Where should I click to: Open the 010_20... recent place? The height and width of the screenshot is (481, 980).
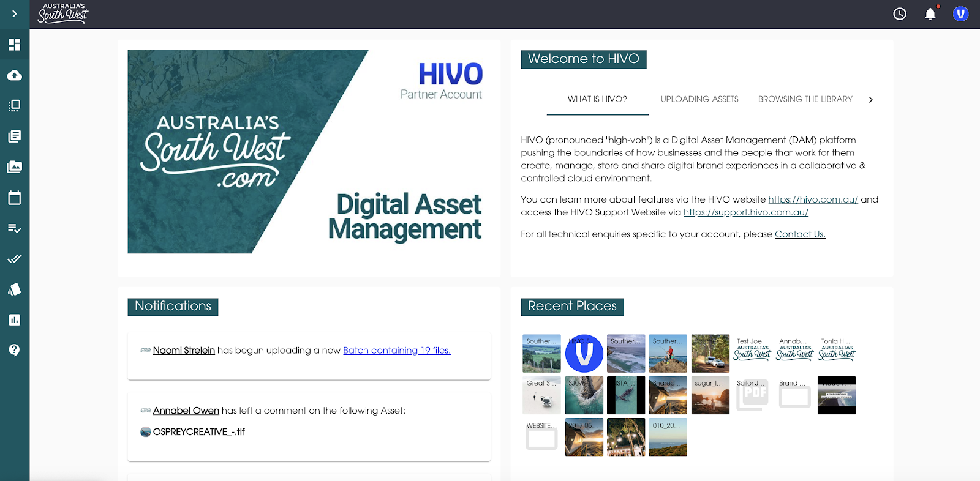[x=668, y=437]
